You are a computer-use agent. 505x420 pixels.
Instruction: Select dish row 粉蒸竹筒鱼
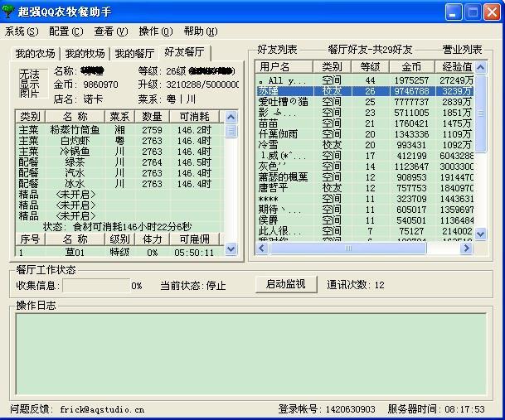(x=119, y=130)
